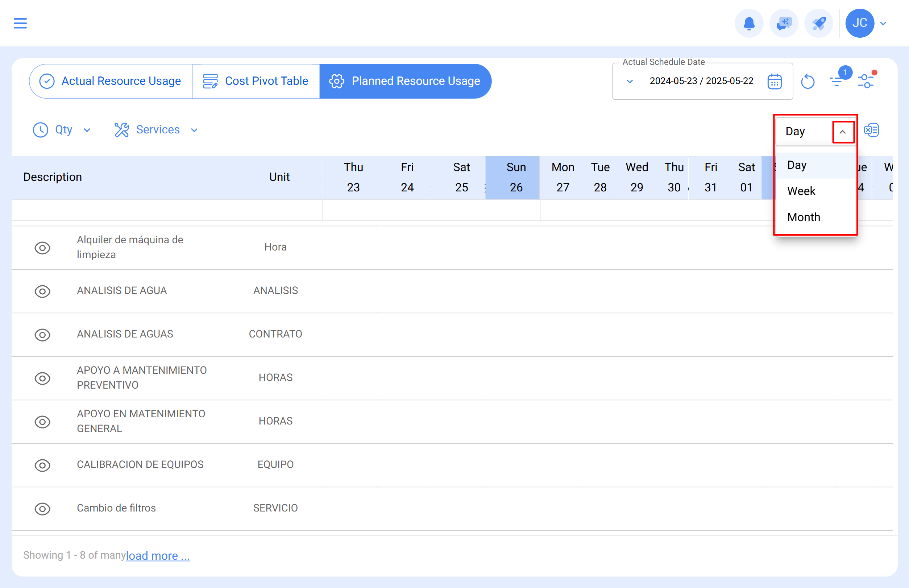Click the Description column header
This screenshot has height=588, width=909.
53,177
